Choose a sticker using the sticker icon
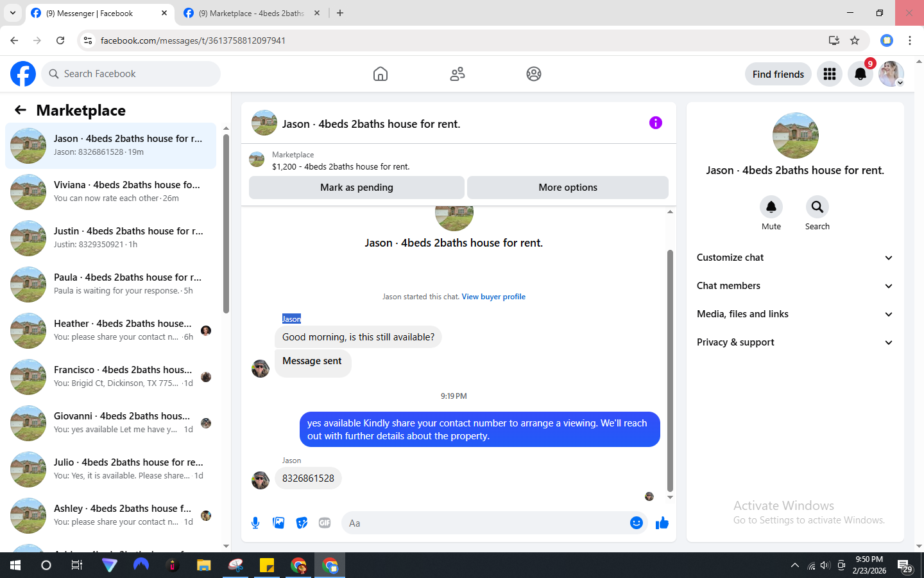This screenshot has width=924, height=578. click(x=302, y=523)
